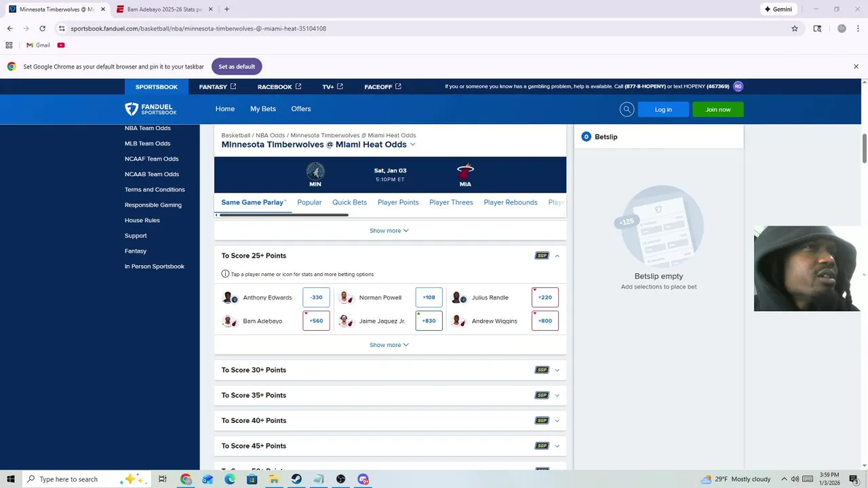Open the YouTube bookmark icon
The width and height of the screenshot is (868, 488).
61,45
